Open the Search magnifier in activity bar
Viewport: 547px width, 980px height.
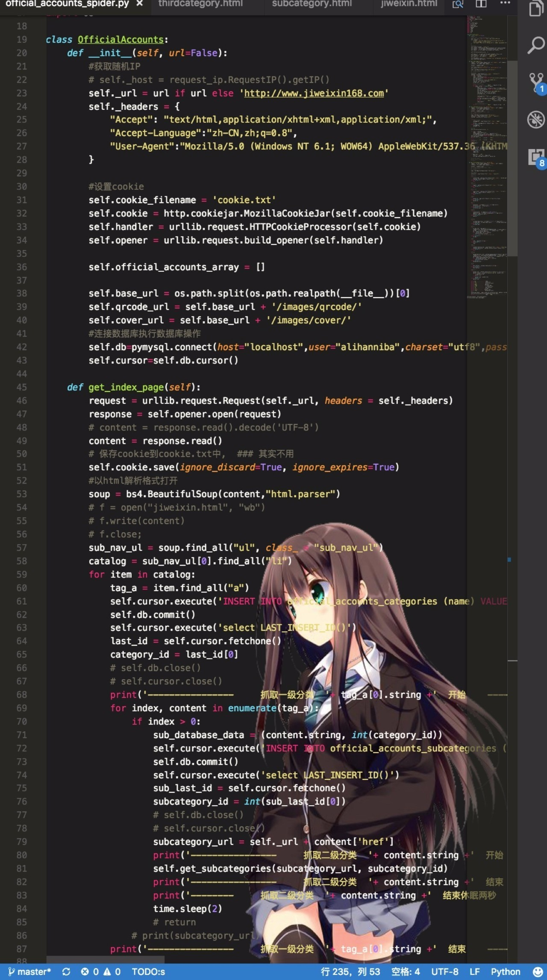(x=536, y=45)
